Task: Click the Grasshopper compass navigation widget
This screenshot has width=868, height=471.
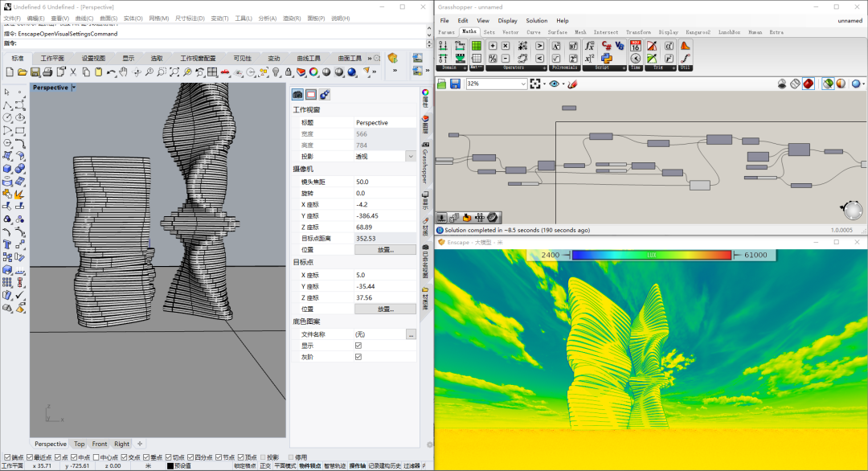Action: tap(853, 210)
